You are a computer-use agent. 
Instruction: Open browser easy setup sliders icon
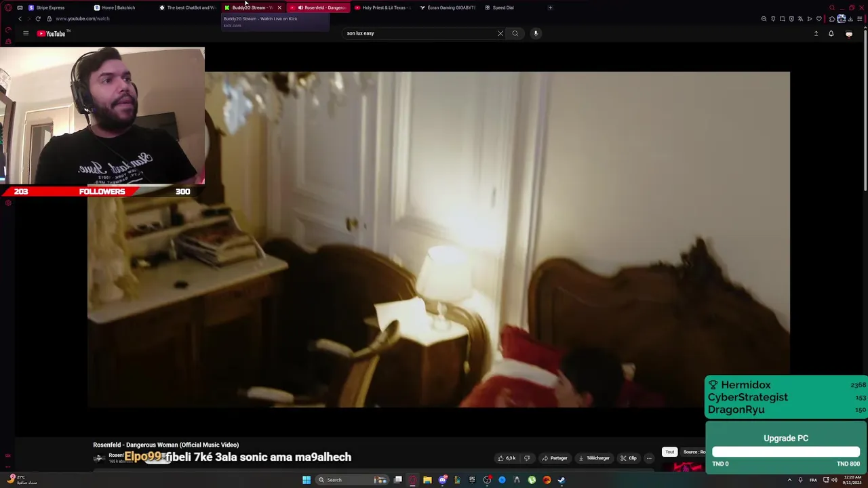point(861,18)
